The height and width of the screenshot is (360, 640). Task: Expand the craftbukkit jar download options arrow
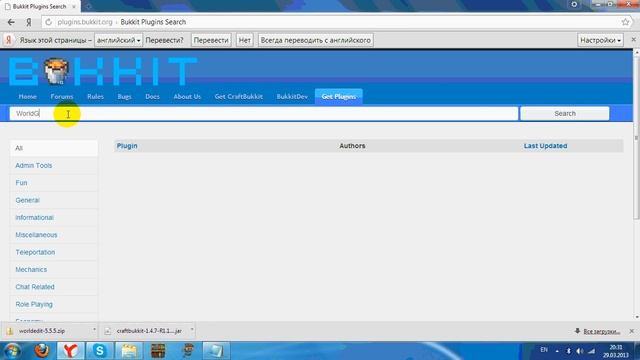pyautogui.click(x=192, y=329)
